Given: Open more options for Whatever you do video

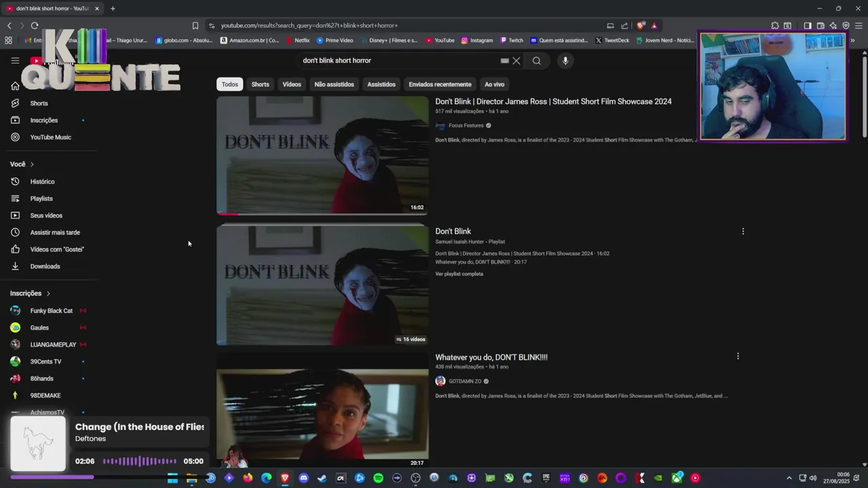Looking at the screenshot, I should [x=738, y=356].
